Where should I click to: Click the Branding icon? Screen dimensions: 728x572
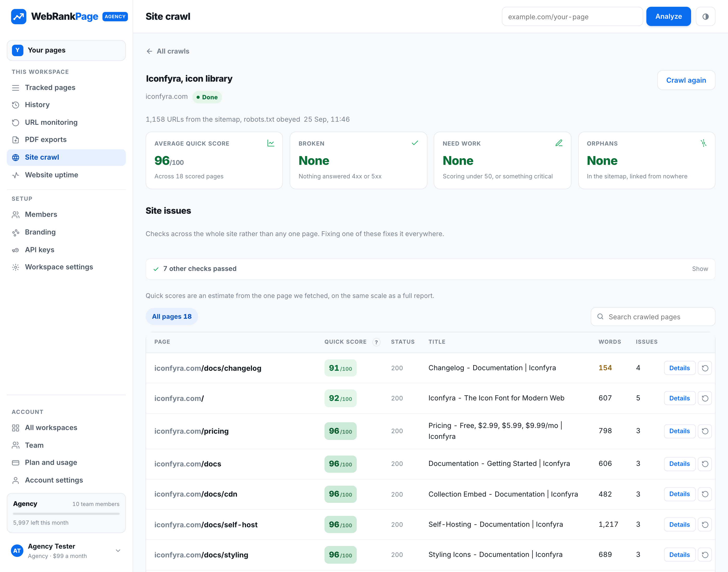point(16,232)
